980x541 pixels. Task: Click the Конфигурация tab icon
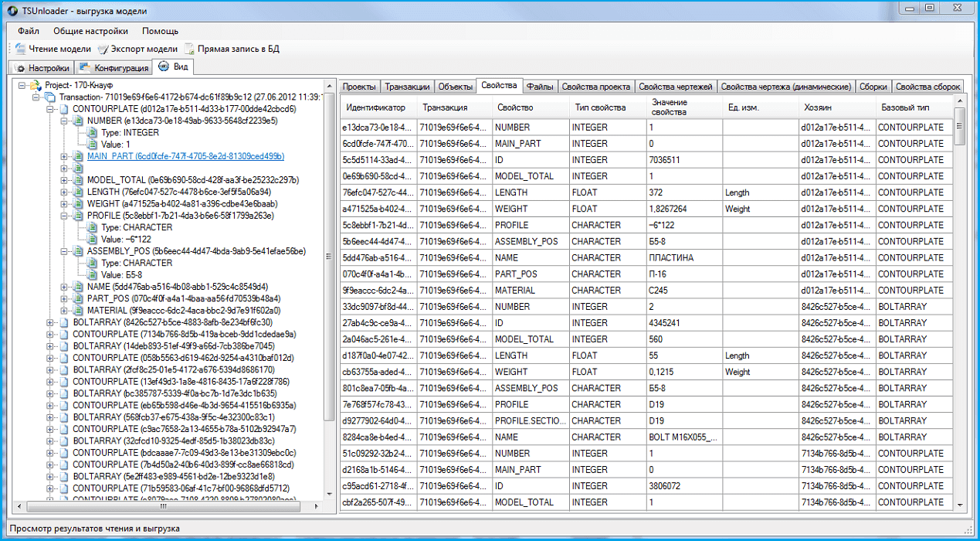pyautogui.click(x=85, y=68)
